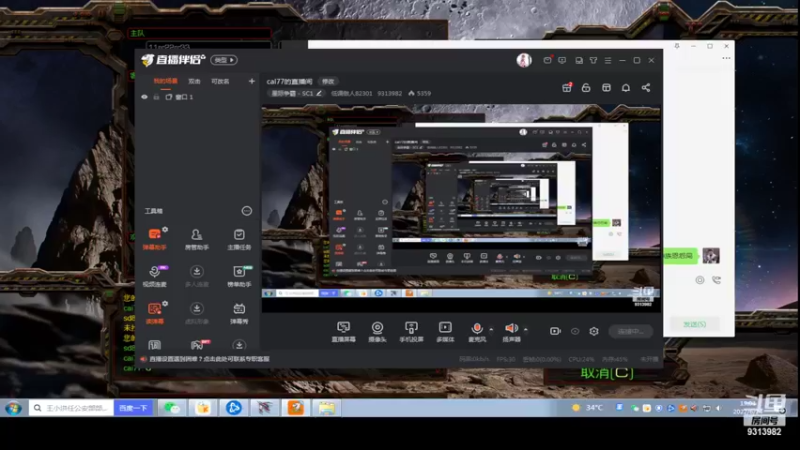
Task: Click phone call icon in chat window
Action: coord(716,280)
